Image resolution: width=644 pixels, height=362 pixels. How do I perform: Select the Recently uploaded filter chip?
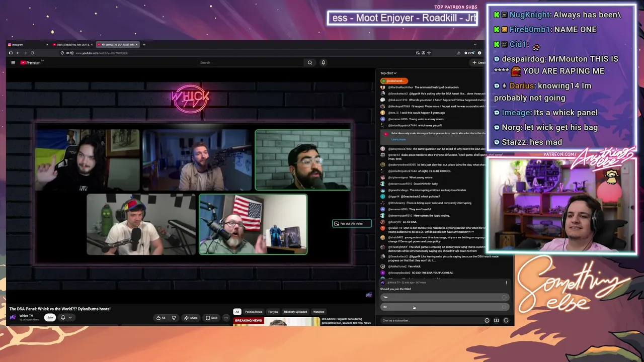tap(296, 312)
